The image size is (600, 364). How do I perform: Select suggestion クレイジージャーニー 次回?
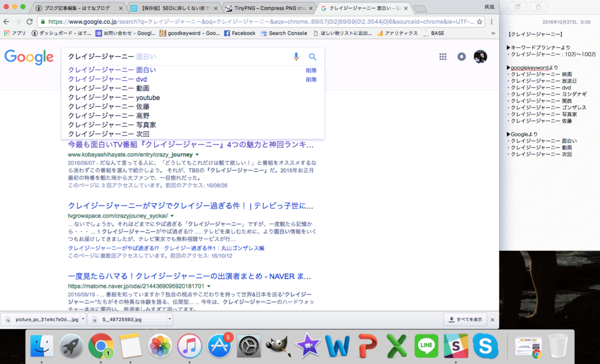click(x=193, y=134)
